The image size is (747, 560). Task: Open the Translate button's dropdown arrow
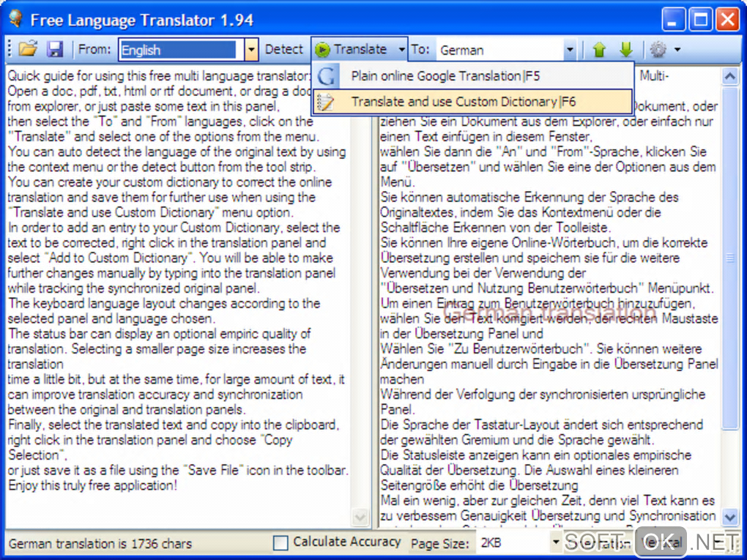[401, 50]
